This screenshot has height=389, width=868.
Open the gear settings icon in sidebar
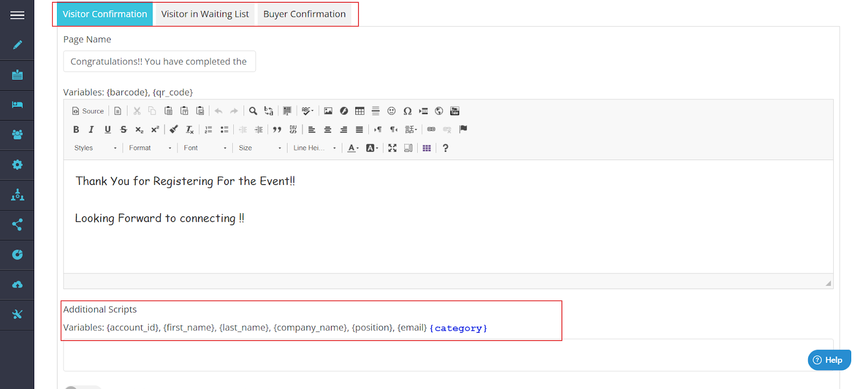point(17,164)
